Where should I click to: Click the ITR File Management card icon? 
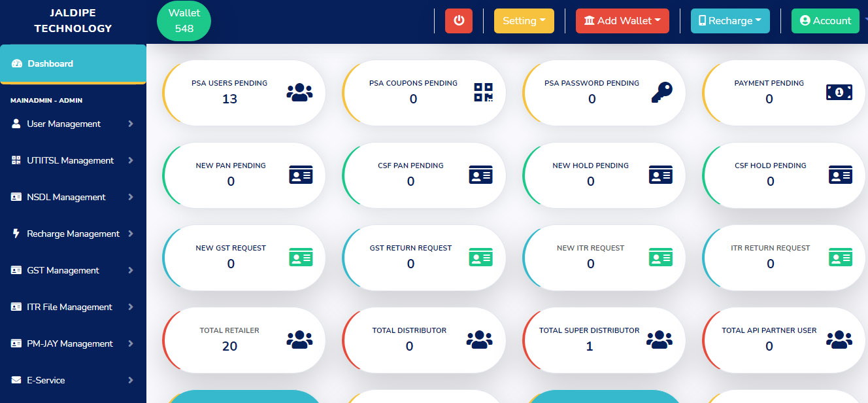click(16, 307)
